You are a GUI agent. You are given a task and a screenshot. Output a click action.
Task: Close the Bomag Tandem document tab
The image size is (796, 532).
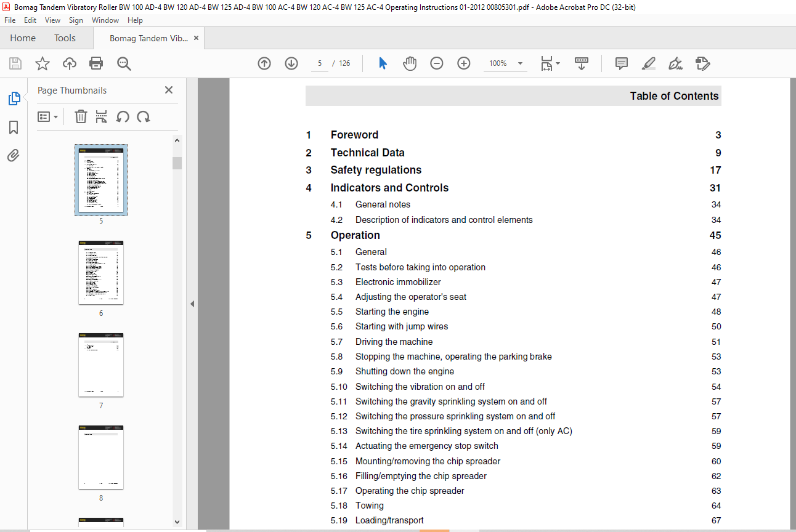[x=196, y=38]
